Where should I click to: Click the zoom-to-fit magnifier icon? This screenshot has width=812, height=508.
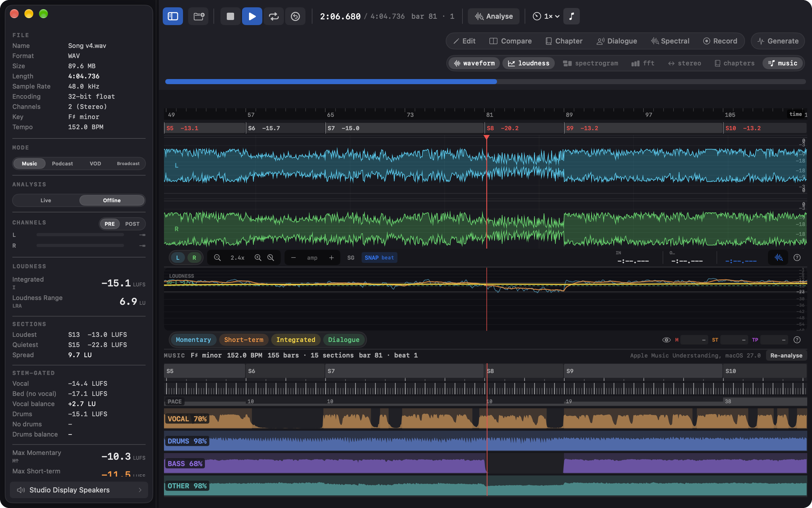click(271, 258)
